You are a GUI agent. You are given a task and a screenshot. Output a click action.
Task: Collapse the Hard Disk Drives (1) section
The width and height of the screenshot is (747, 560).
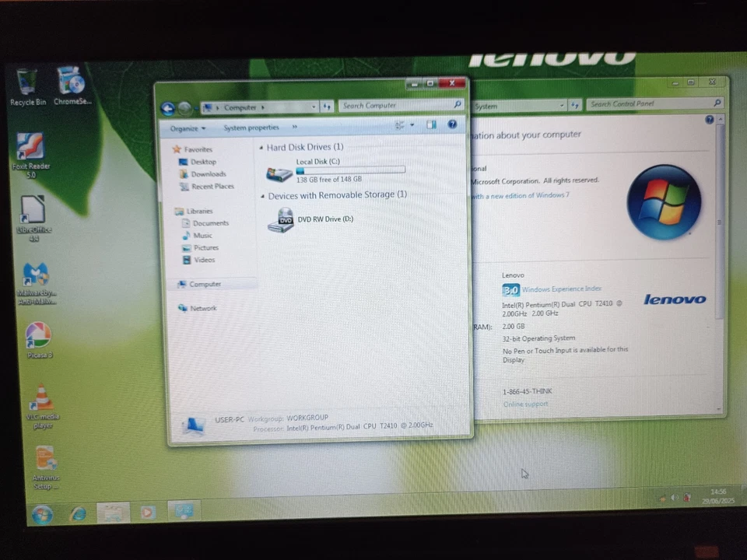pyautogui.click(x=261, y=147)
